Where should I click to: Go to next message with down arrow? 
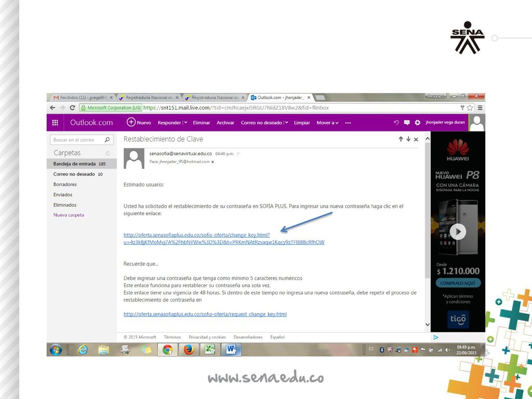click(x=408, y=139)
